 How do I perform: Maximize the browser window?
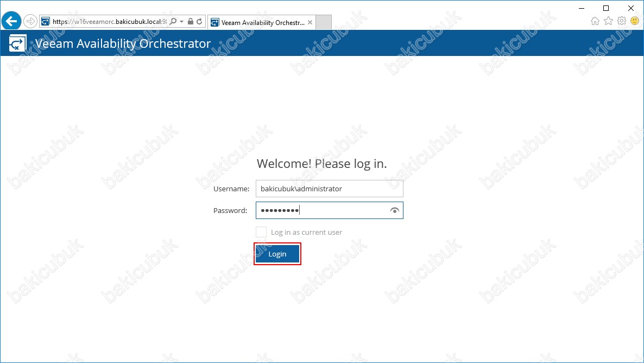[x=606, y=8]
